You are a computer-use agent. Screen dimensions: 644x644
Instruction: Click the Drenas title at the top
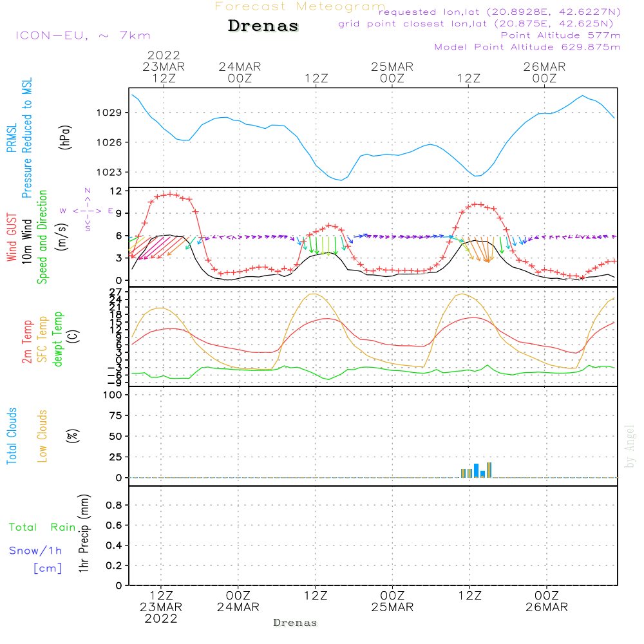pos(263,26)
